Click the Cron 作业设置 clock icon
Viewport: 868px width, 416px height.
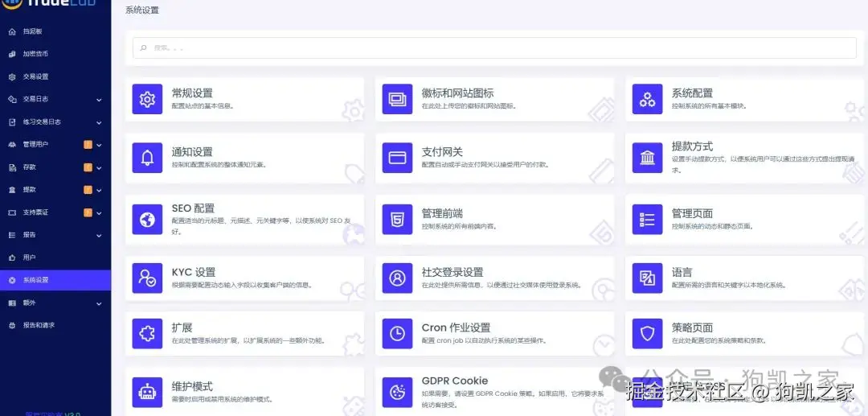[398, 333]
